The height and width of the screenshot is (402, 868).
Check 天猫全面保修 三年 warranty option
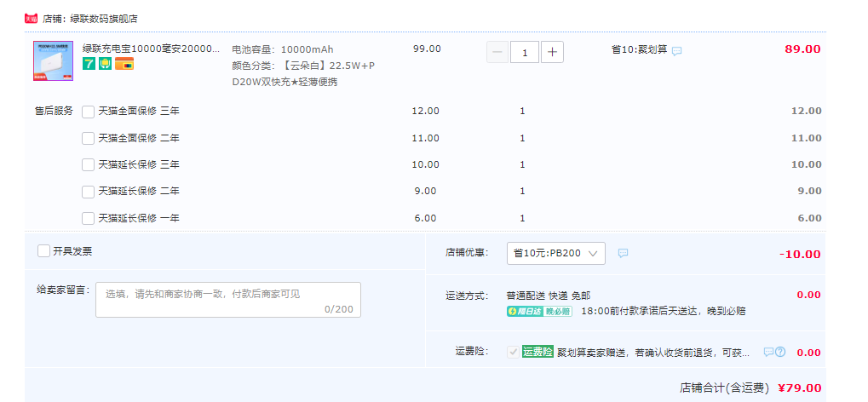(x=88, y=112)
